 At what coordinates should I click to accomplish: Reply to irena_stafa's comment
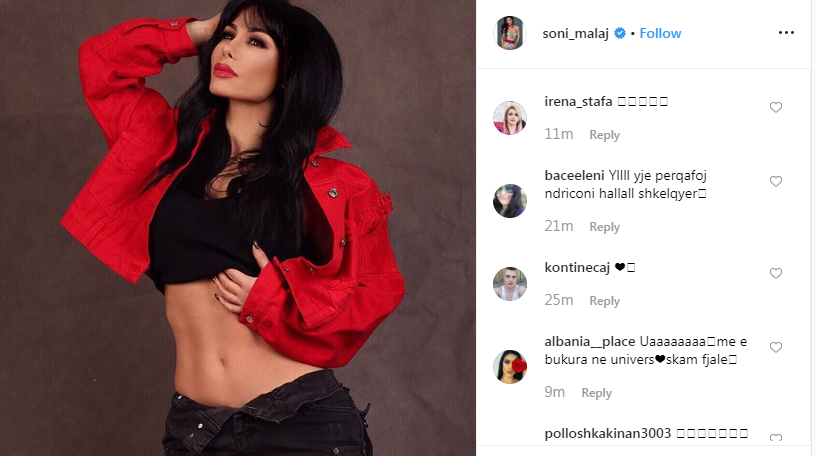[x=604, y=135]
